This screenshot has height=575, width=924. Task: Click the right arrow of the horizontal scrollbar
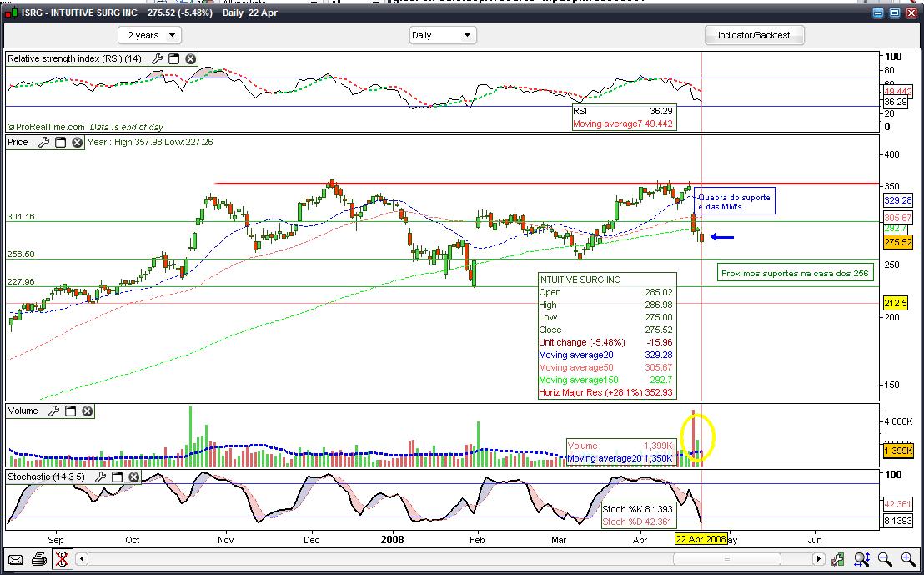[x=819, y=558]
